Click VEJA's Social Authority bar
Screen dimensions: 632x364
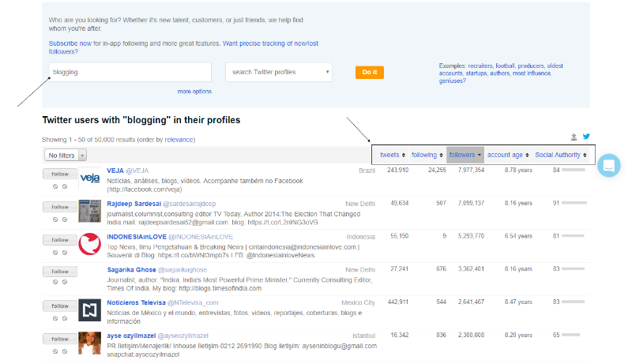(x=574, y=170)
